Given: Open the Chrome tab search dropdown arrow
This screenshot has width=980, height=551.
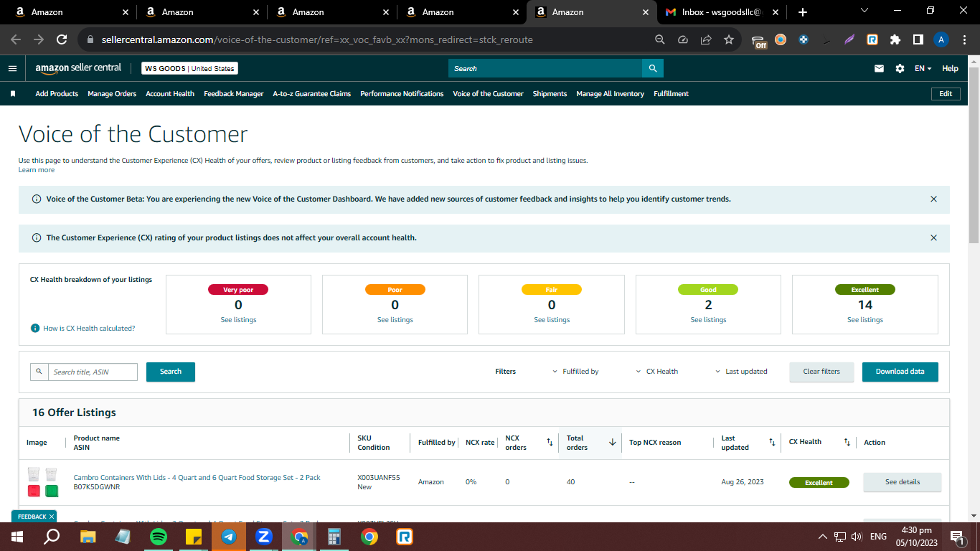Looking at the screenshot, I should pos(864,11).
